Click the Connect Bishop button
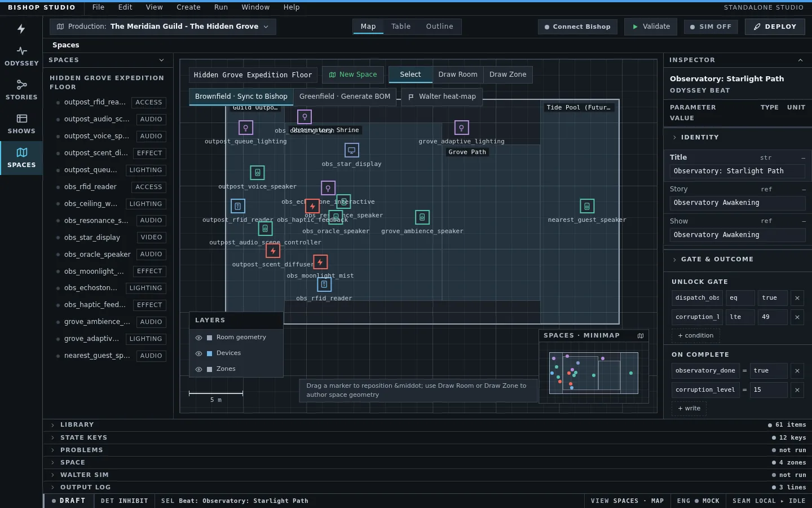 coord(577,27)
